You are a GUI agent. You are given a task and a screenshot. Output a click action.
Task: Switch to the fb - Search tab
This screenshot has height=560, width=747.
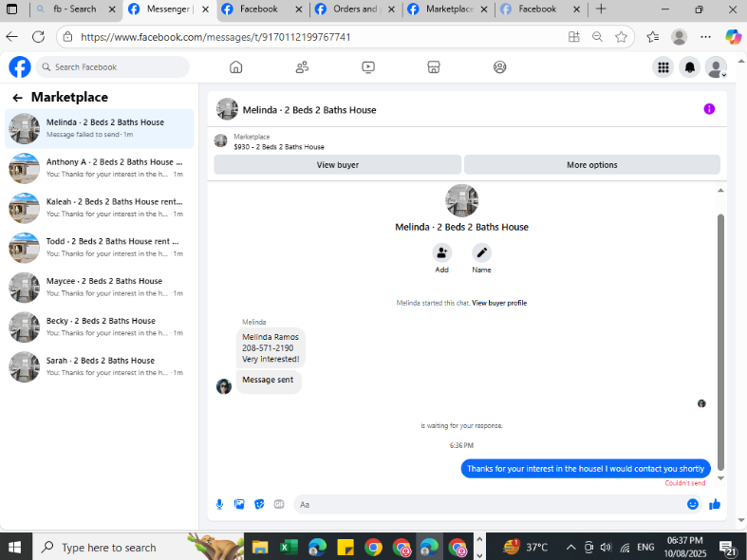[x=75, y=9]
